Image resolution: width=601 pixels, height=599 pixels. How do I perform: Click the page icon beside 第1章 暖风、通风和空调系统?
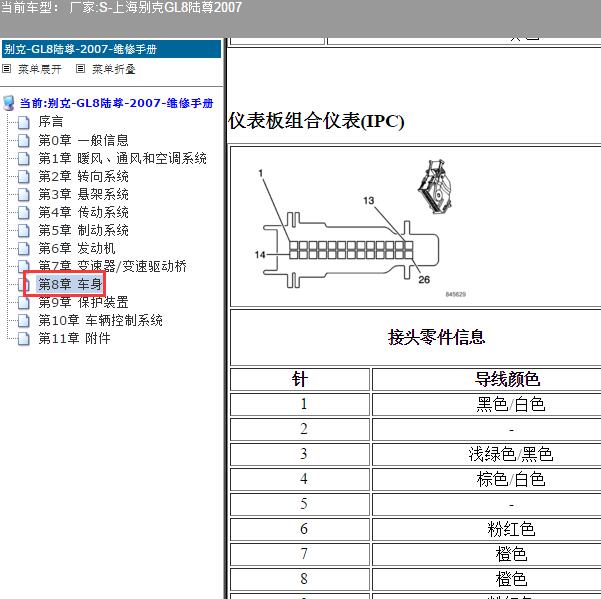24,159
